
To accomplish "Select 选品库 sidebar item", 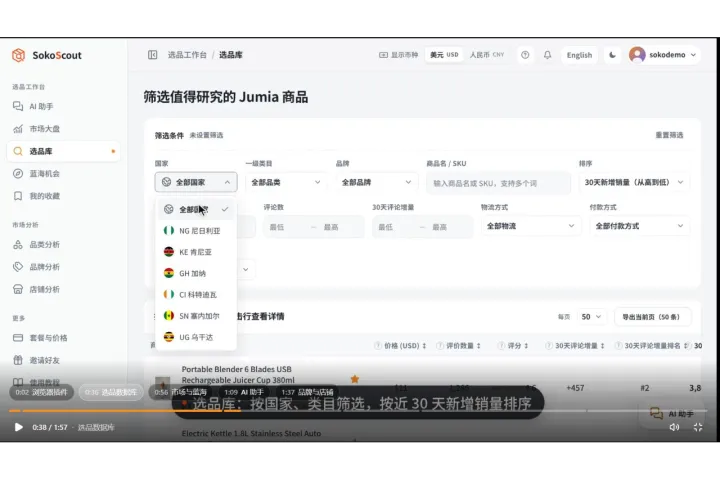I will [63, 151].
